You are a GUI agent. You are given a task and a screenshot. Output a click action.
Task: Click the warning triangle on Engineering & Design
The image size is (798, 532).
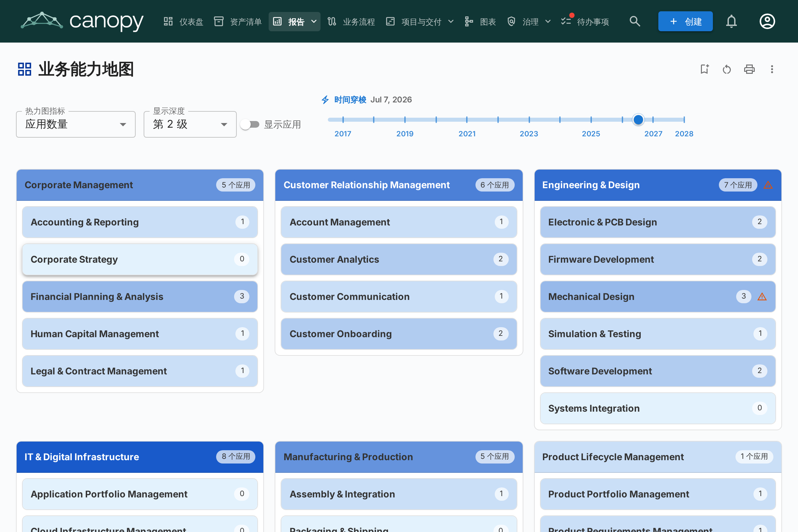768,185
